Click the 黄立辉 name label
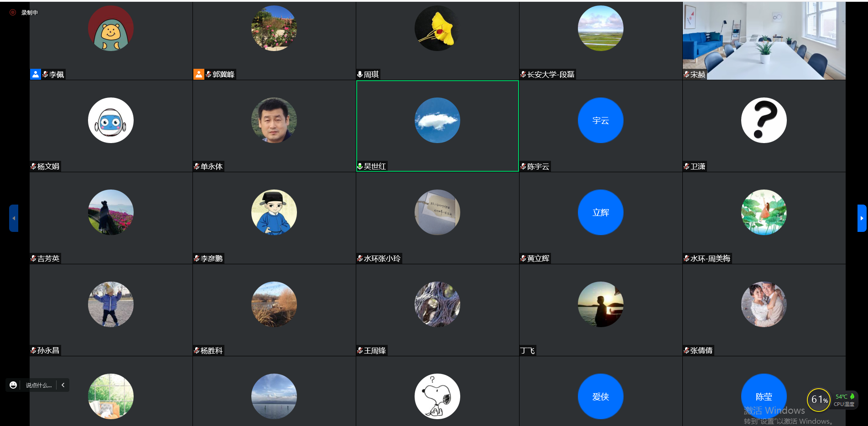 point(538,258)
